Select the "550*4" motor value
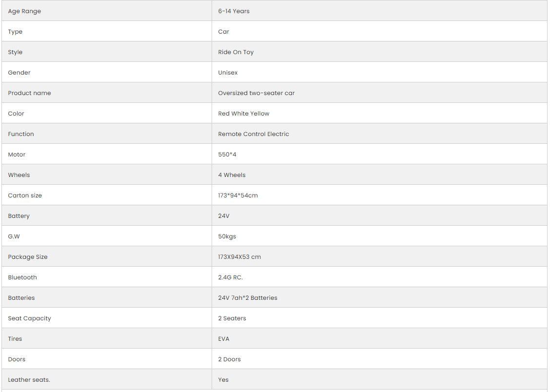 tap(227, 155)
